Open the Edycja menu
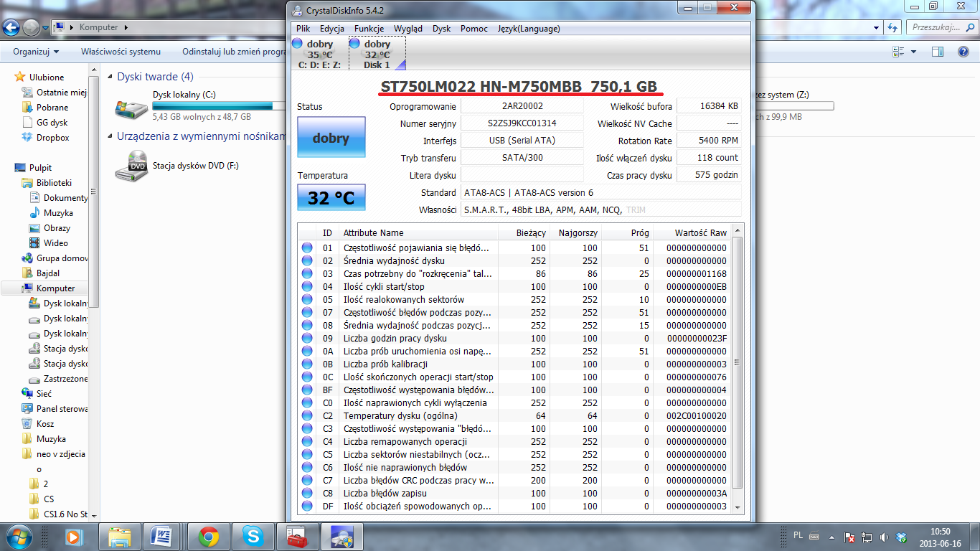The height and width of the screenshot is (551, 980). (332, 29)
